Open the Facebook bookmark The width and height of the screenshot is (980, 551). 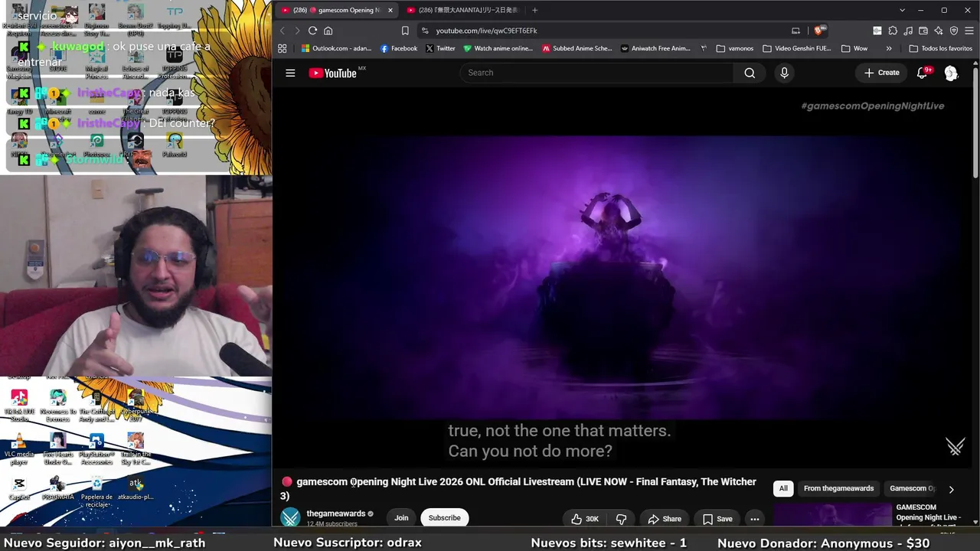[399, 48]
